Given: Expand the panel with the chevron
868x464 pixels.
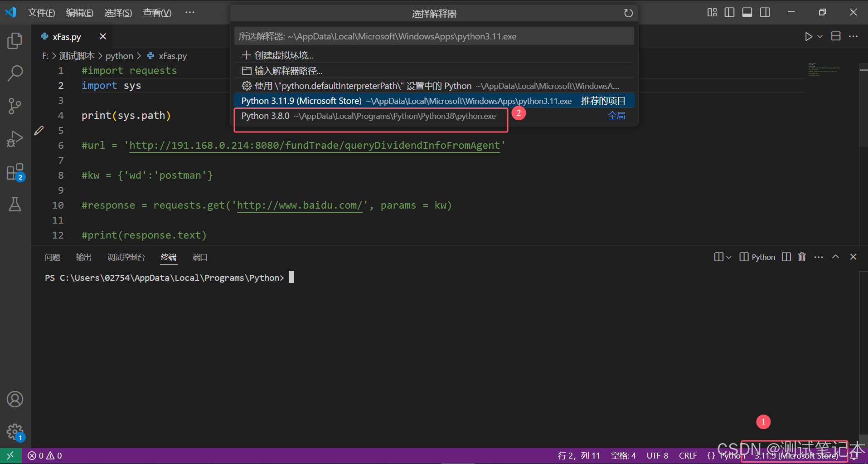Looking at the screenshot, I should coord(835,257).
